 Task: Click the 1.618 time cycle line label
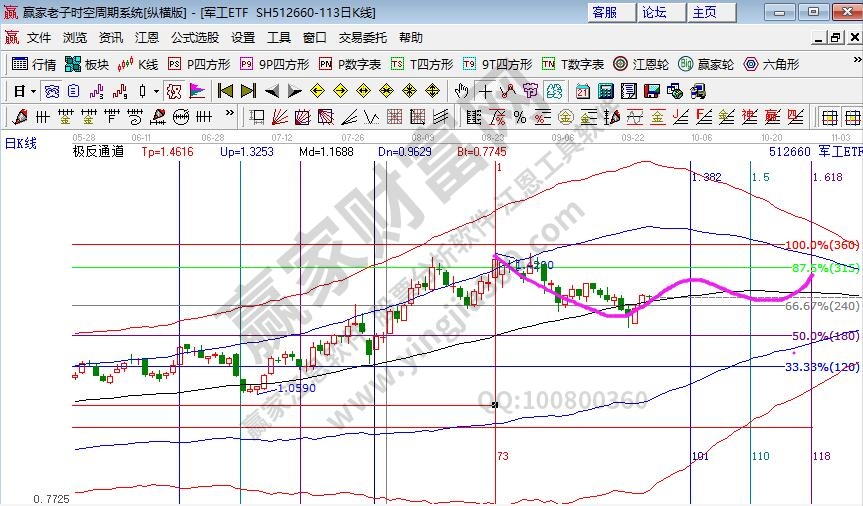[x=828, y=176]
